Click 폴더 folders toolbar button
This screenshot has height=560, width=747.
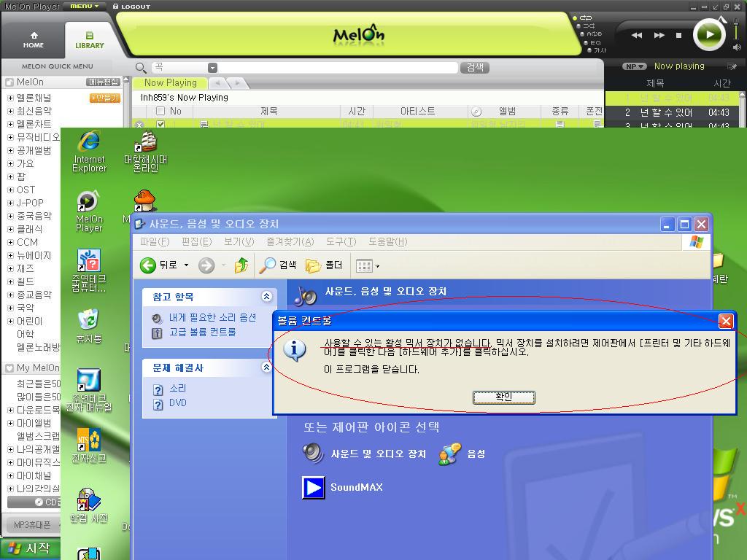tap(324, 265)
